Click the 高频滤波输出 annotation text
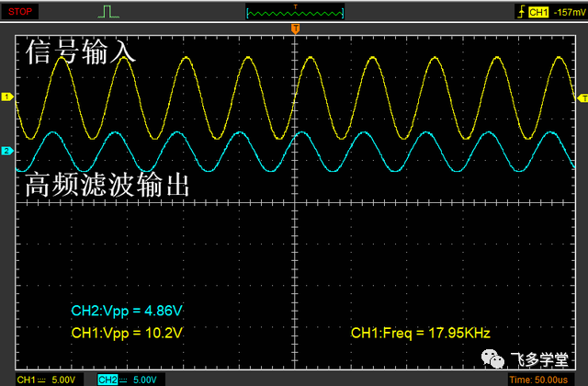The width and height of the screenshot is (588, 386). pyautogui.click(x=107, y=185)
